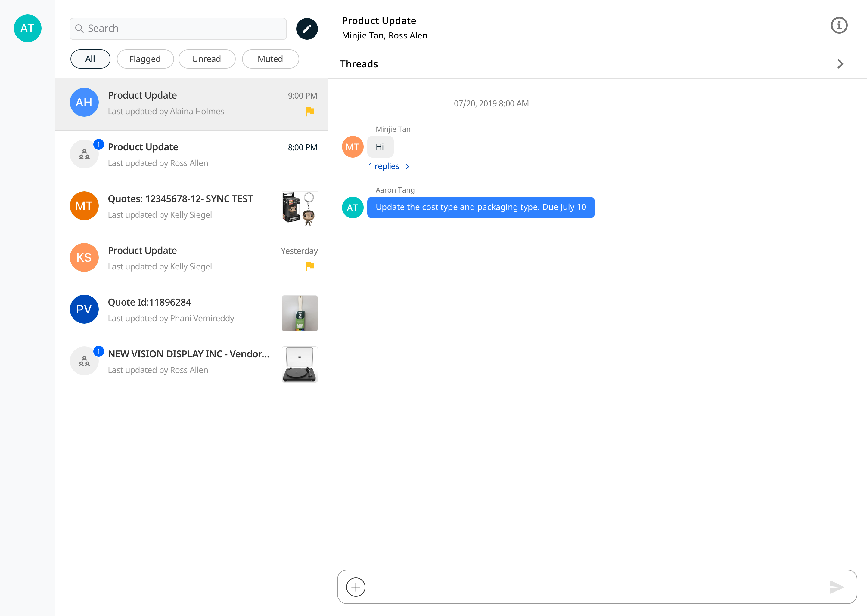Click the search magnifier icon
The width and height of the screenshot is (867, 616).
click(x=80, y=29)
